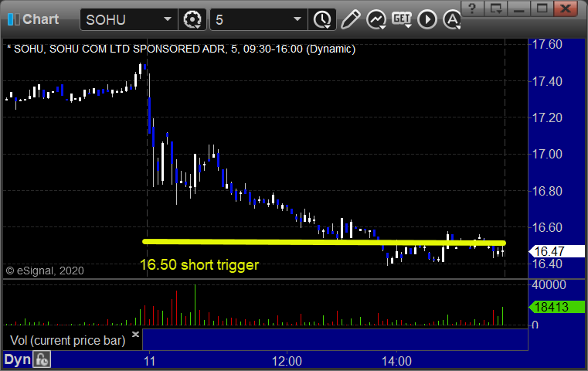Open the interval dropdown arrow next to 5
The width and height of the screenshot is (588, 371).
[x=297, y=19]
